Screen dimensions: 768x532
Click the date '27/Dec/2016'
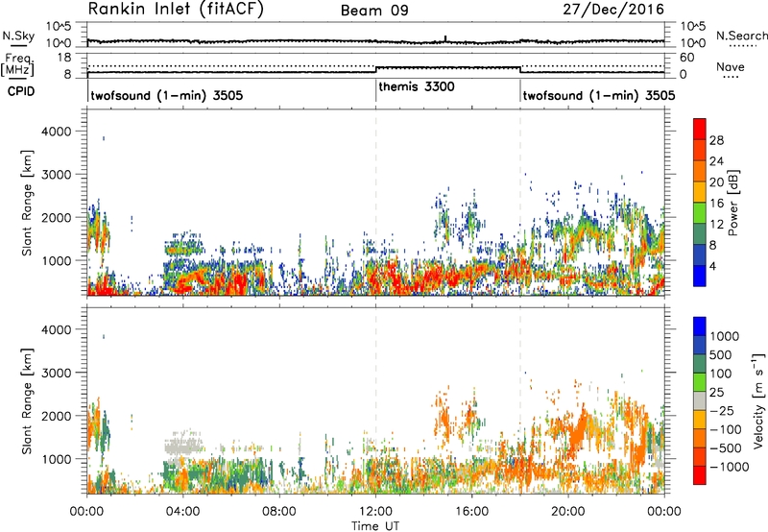pyautogui.click(x=613, y=10)
